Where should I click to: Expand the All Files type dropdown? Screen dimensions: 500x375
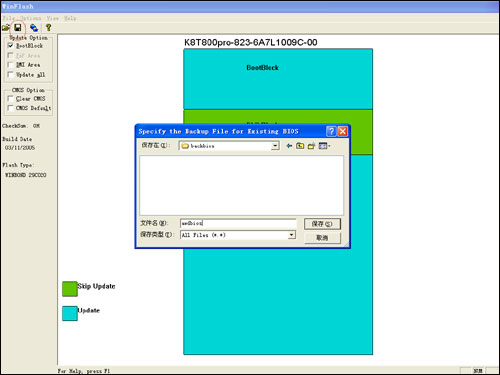[291, 235]
